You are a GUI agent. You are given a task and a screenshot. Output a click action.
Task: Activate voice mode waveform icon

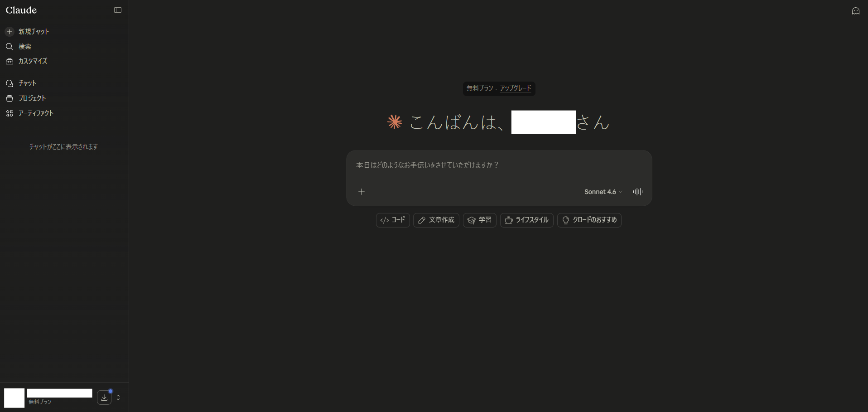pyautogui.click(x=637, y=192)
